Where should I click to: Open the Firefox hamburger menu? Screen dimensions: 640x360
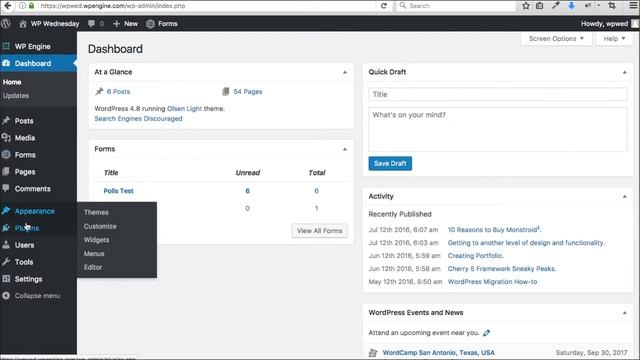point(633,6)
